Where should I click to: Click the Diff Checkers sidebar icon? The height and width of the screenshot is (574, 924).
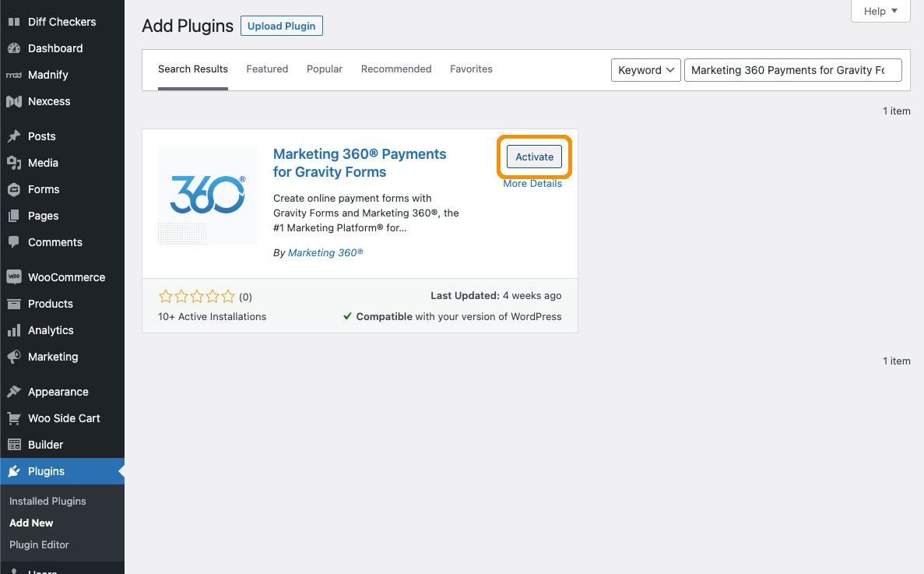14,22
